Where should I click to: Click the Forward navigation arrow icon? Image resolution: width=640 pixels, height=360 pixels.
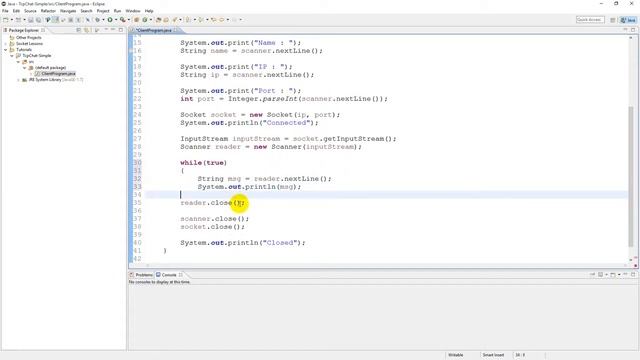pos(235,20)
